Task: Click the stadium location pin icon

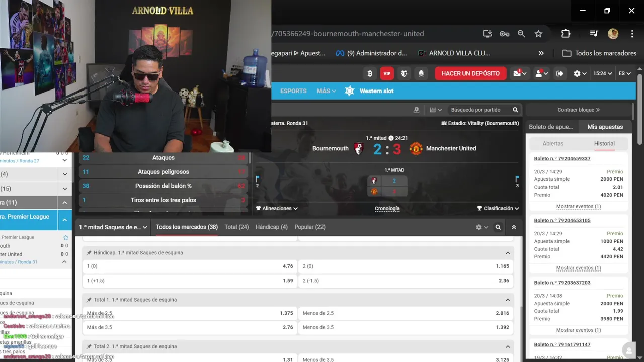Action: pyautogui.click(x=416, y=110)
